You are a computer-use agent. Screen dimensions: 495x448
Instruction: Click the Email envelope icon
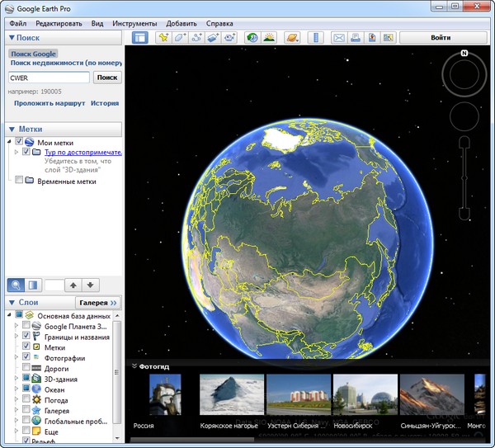[338, 38]
